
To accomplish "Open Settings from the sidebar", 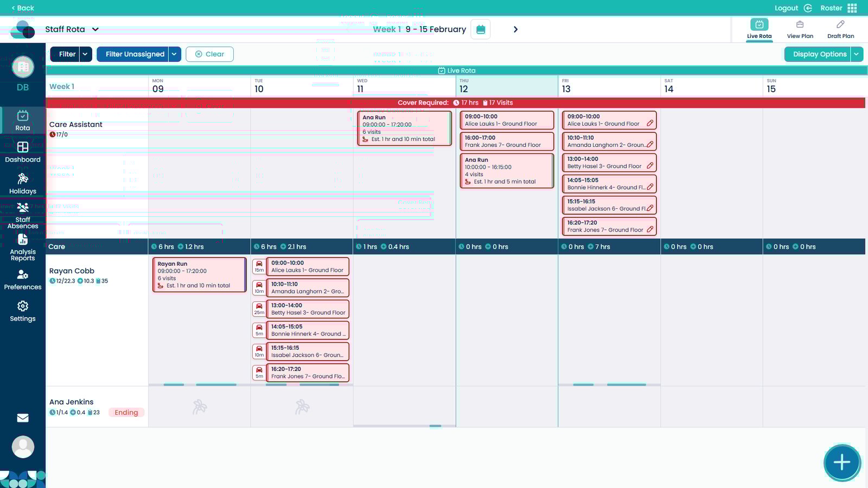I will coord(23,311).
